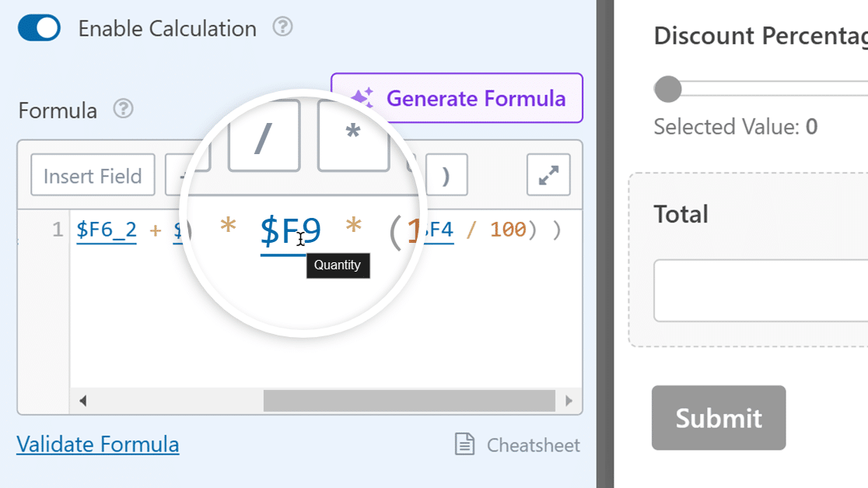Open the Enable Calculation help tooltip

coord(283,27)
